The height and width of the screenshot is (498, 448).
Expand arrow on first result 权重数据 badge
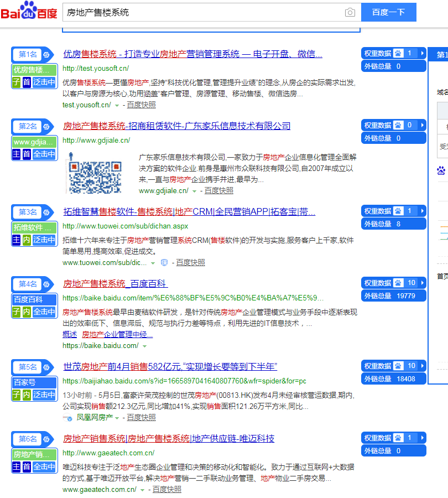422,53
